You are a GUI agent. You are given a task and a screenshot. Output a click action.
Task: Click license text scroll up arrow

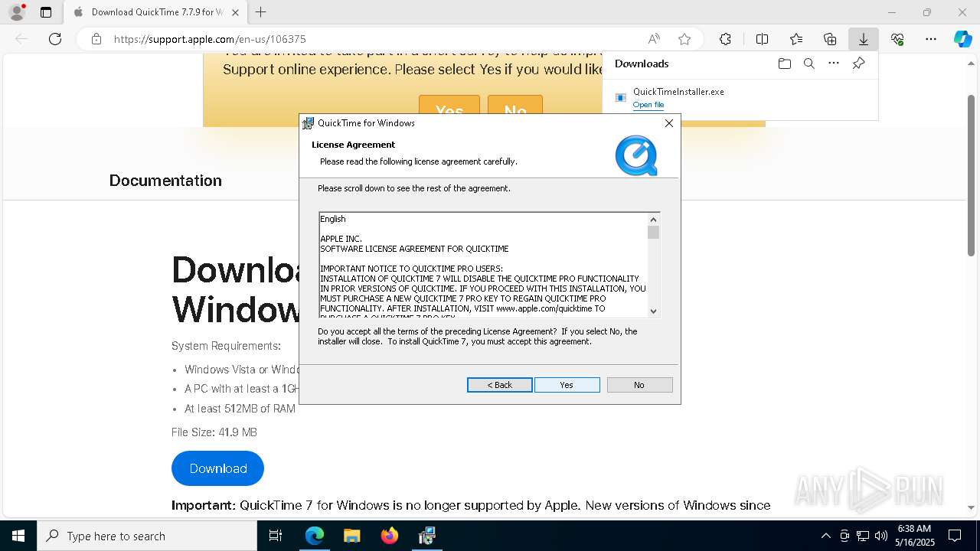(x=654, y=220)
